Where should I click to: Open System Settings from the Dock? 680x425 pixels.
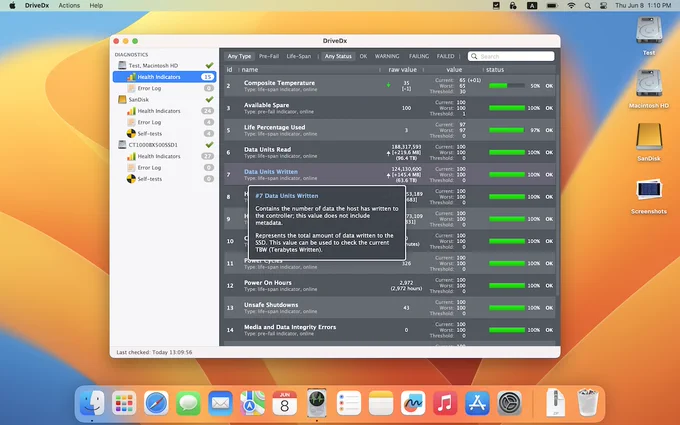click(x=509, y=403)
